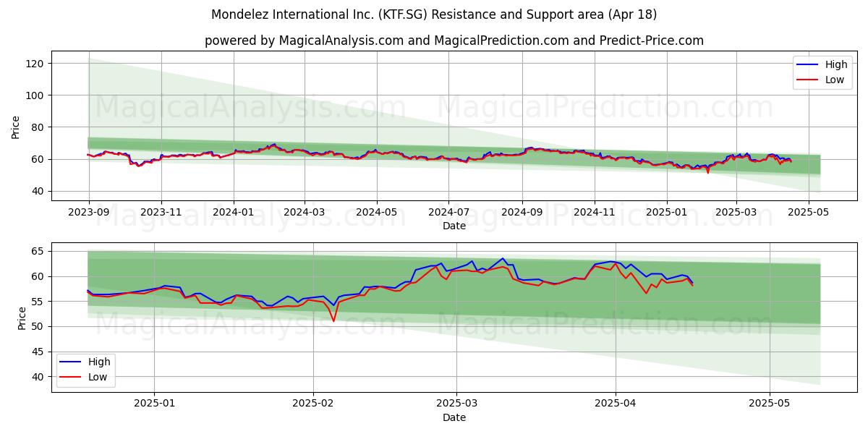Click the '2025-05' tick label in the upper chart

[808, 213]
